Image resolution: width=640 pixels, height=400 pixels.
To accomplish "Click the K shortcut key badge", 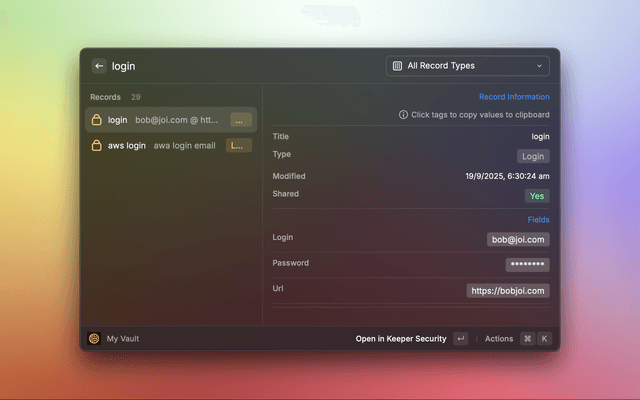I will pyautogui.click(x=544, y=339).
